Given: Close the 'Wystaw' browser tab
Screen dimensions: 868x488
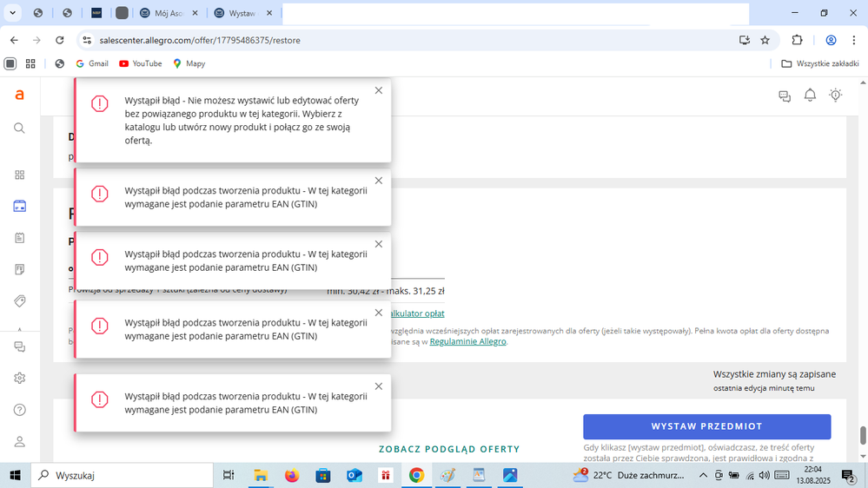Looking at the screenshot, I should tap(269, 13).
